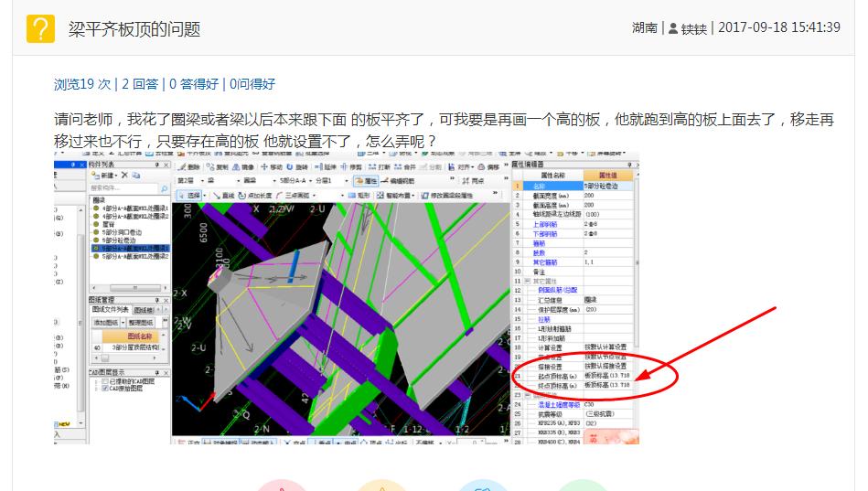Select the Rotate (旋转) tool

click(297, 166)
